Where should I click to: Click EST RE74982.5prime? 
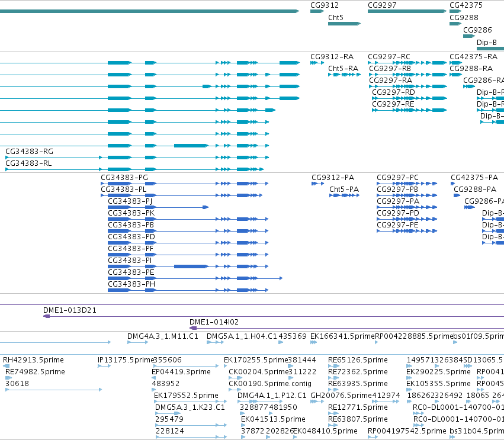click(9, 378)
